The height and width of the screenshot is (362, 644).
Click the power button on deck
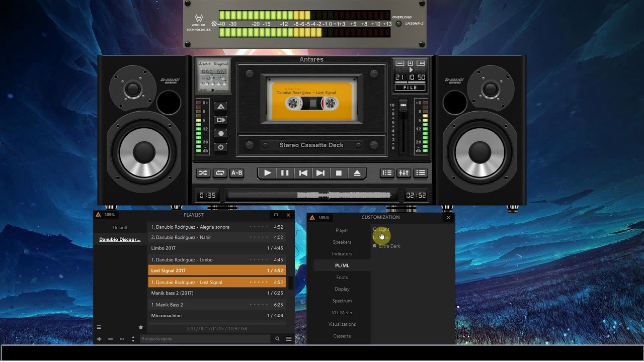[221, 147]
